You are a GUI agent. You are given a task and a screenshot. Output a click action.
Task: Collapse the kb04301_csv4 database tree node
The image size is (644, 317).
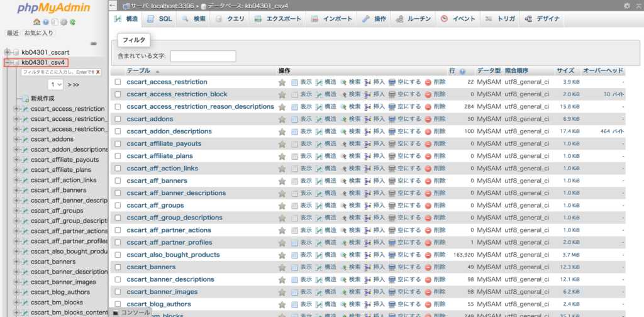click(8, 62)
